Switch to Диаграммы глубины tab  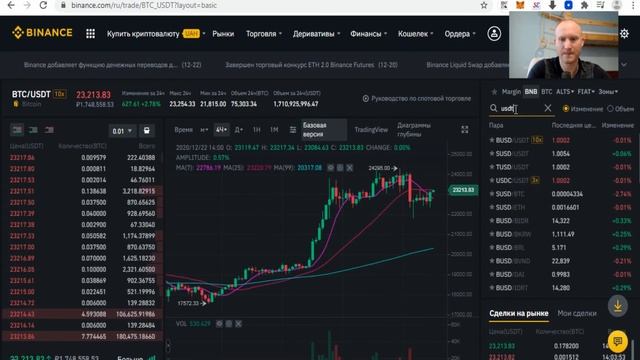coord(414,130)
